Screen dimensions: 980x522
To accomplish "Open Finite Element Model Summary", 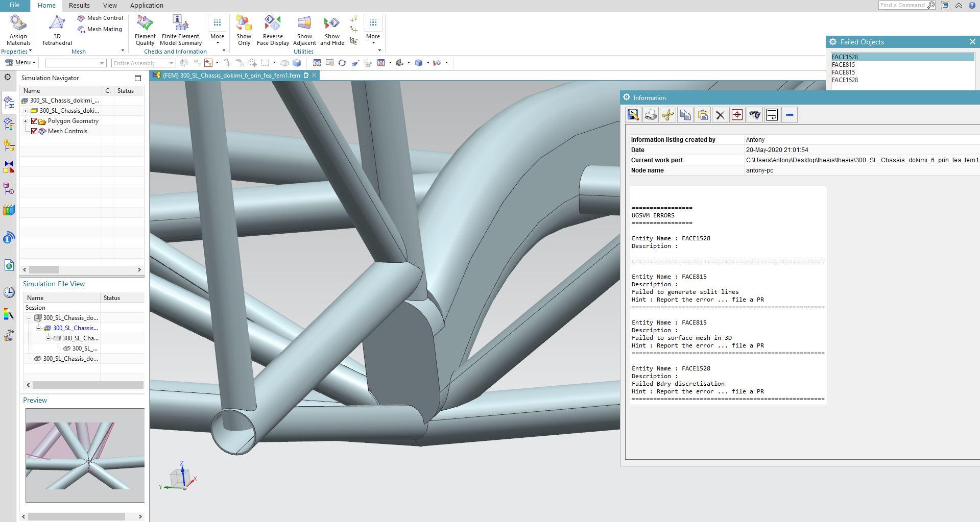I will 181,30.
